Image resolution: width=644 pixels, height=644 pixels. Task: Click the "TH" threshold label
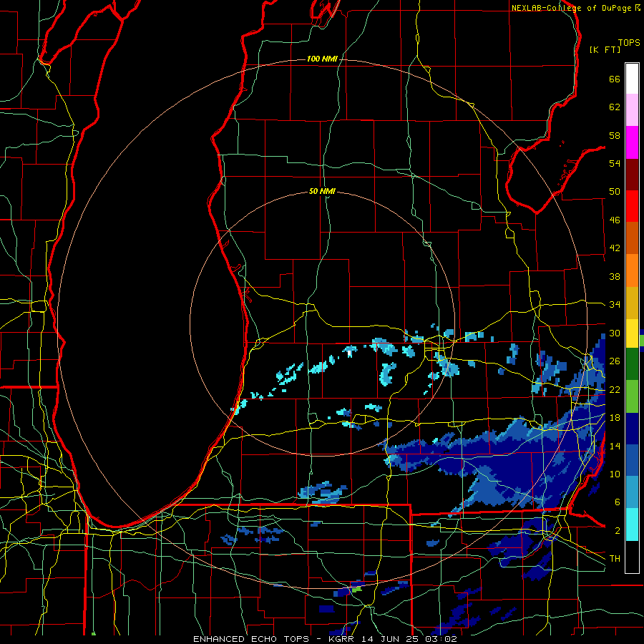615,559
